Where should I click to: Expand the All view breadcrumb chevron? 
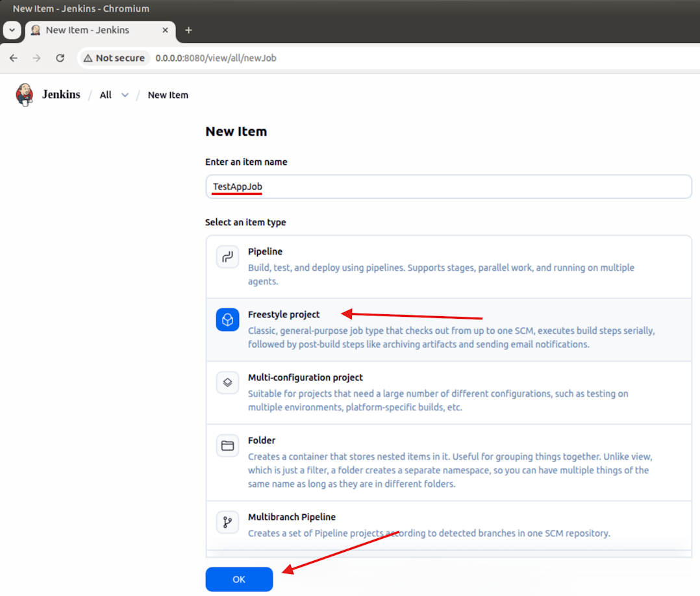125,95
